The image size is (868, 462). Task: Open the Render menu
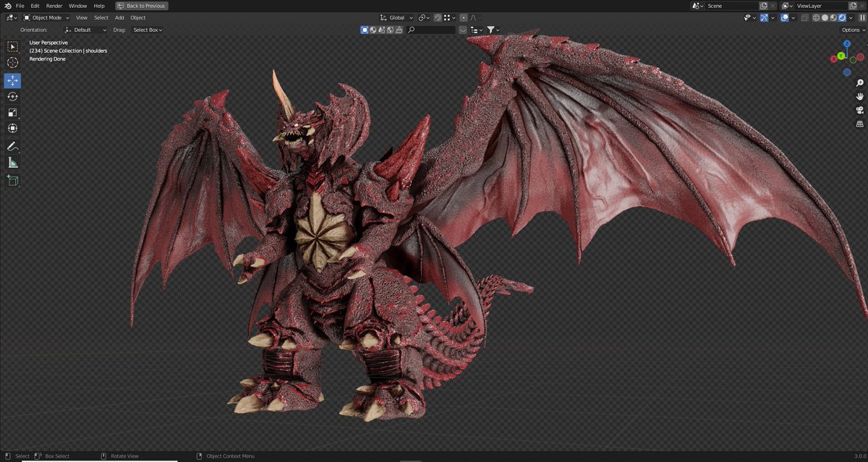point(54,6)
